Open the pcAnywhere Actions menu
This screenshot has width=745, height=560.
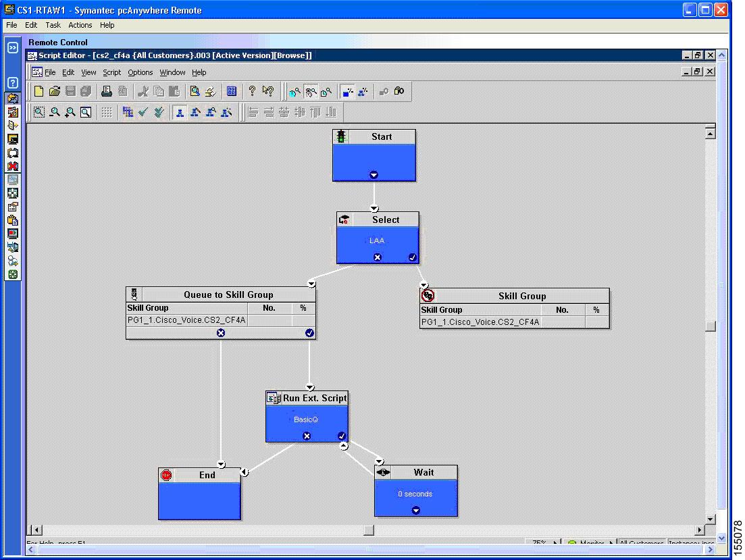pyautogui.click(x=80, y=25)
